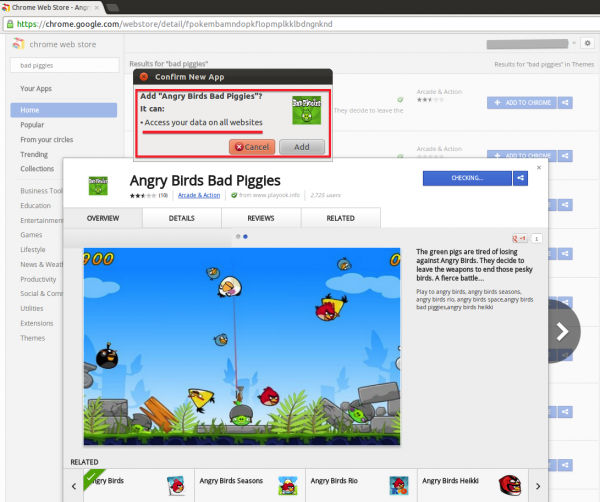
Task: Click the share icon beside the Checking button
Action: (520, 178)
